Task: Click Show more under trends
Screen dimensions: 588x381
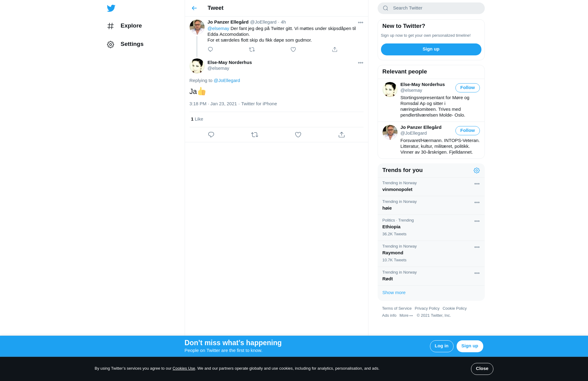Action: (x=394, y=293)
